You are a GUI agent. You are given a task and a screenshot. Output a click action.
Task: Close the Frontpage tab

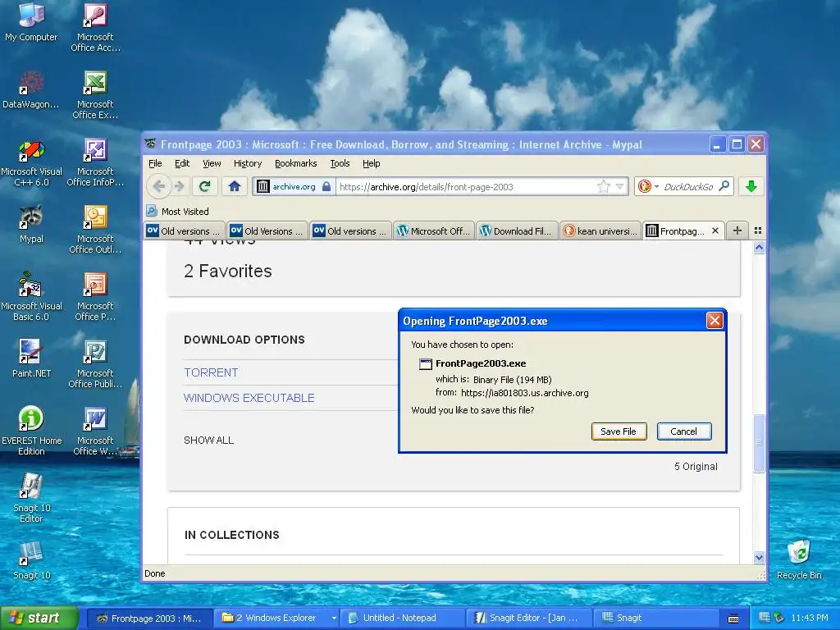pos(714,231)
